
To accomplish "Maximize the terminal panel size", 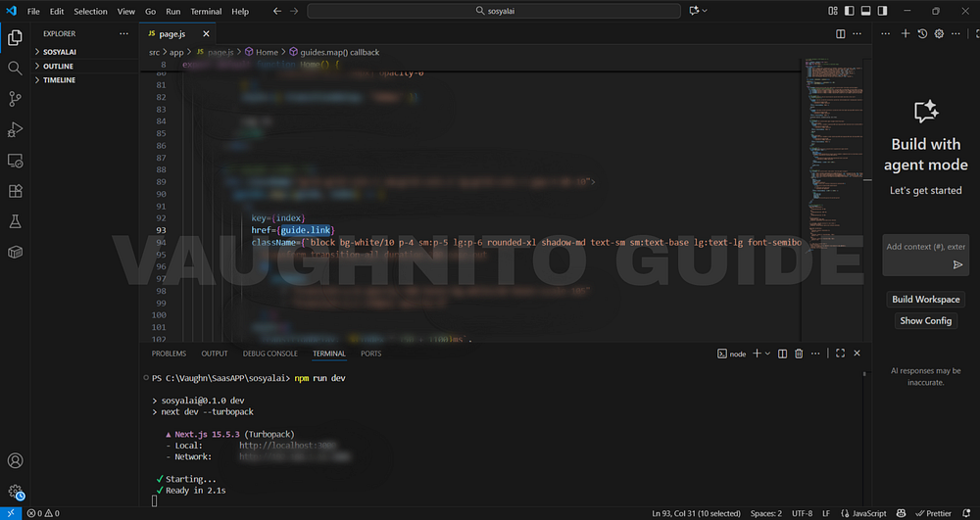I will (x=840, y=354).
